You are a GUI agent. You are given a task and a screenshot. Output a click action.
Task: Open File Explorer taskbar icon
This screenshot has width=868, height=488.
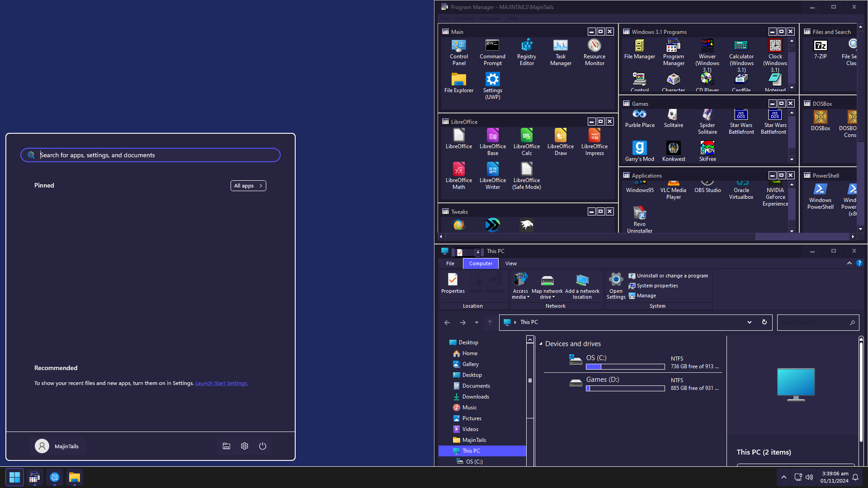pyautogui.click(x=75, y=477)
